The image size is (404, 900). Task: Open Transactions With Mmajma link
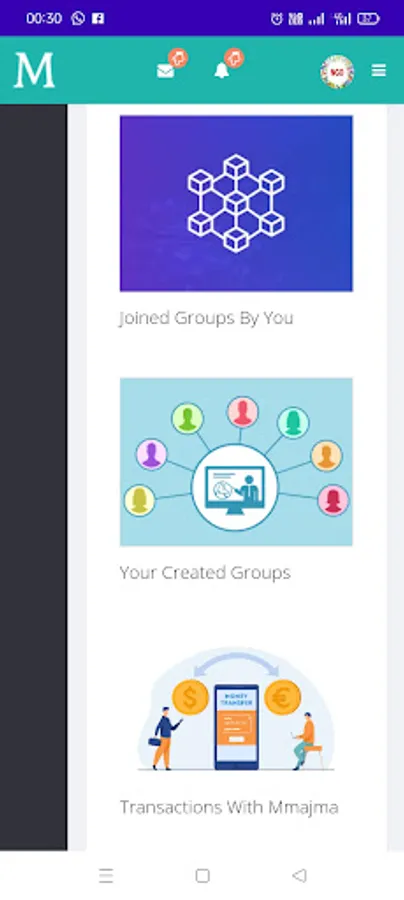pos(229,807)
